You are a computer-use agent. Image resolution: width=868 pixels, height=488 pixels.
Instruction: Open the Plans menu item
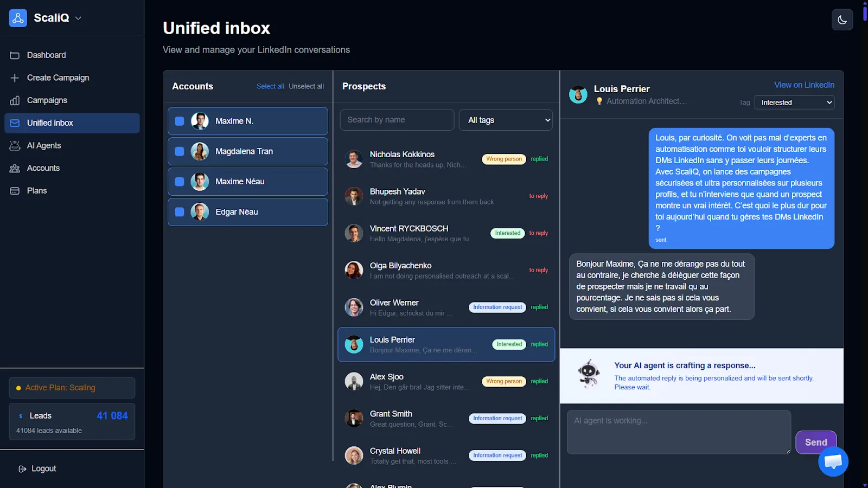point(37,191)
